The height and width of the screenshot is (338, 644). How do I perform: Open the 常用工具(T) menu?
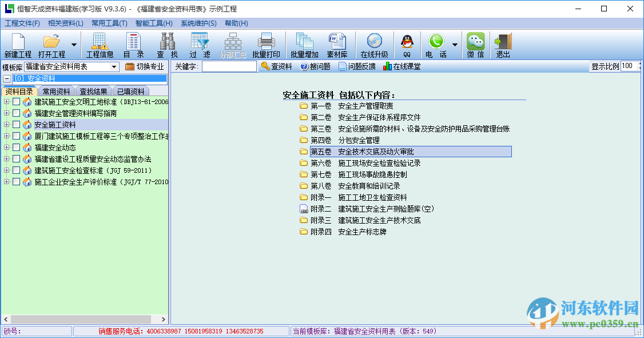pos(109,23)
